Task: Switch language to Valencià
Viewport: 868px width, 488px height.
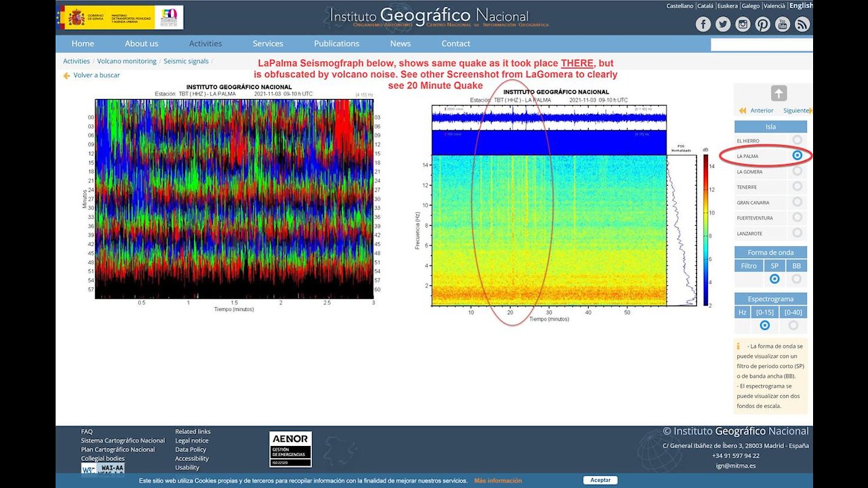Action: 774,6
